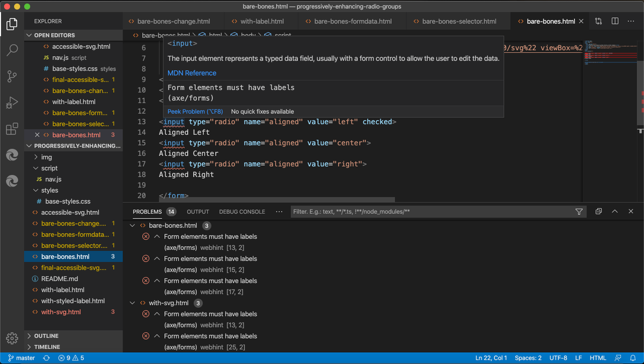Click the Synchronize Changes icon in status bar
644x364 pixels.
click(x=47, y=358)
